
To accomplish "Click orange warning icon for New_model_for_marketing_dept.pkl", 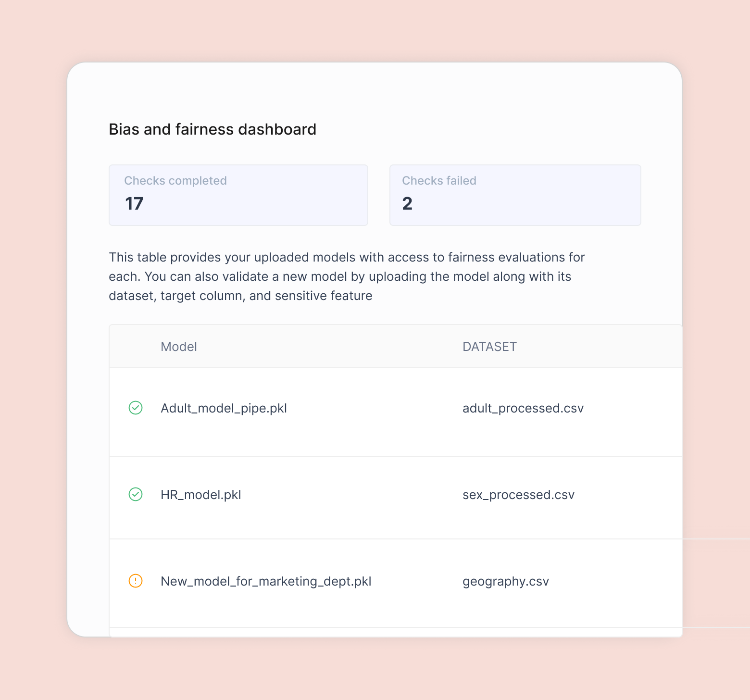I will (136, 581).
